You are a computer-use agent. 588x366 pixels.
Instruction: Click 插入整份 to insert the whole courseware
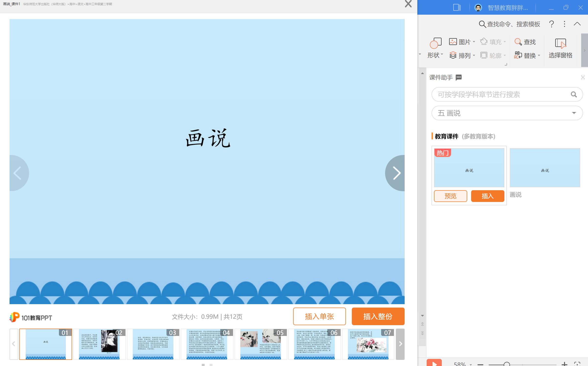pyautogui.click(x=378, y=316)
